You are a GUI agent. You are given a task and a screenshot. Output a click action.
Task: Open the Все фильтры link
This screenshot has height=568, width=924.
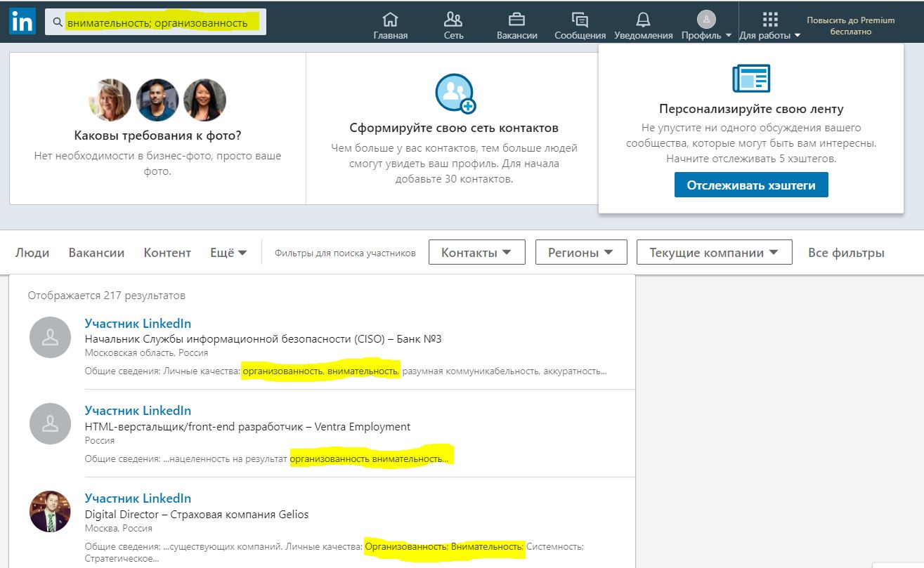click(x=846, y=253)
